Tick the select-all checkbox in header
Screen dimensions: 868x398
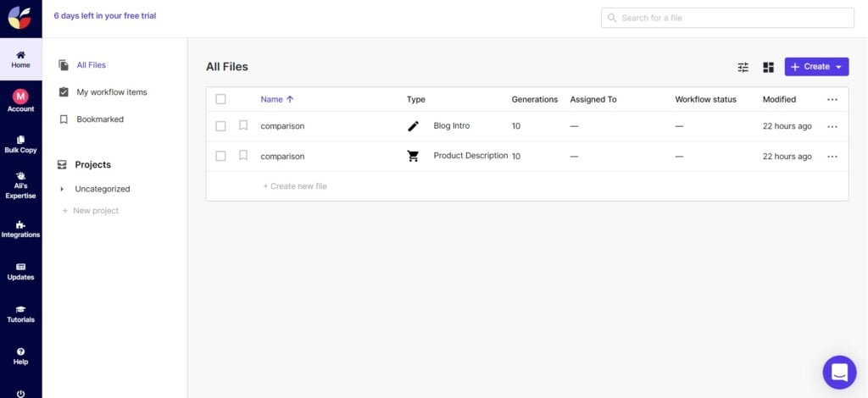click(x=221, y=100)
